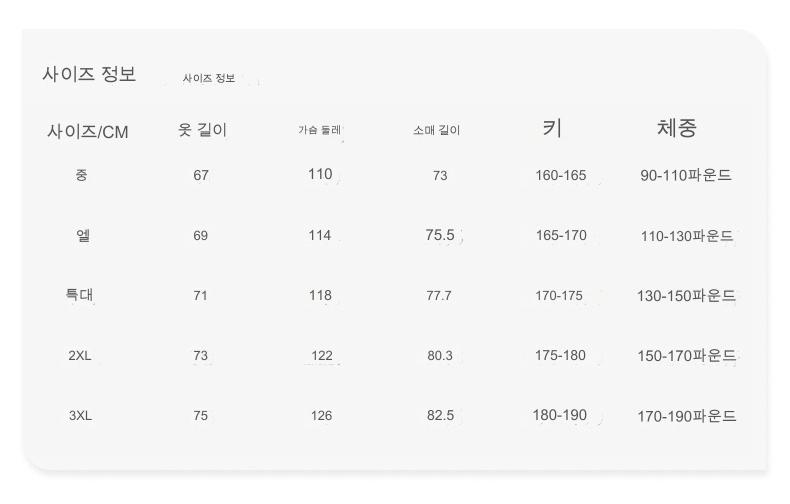Click the 77.7 sleeve length value
The image size is (790, 504).
(x=439, y=296)
